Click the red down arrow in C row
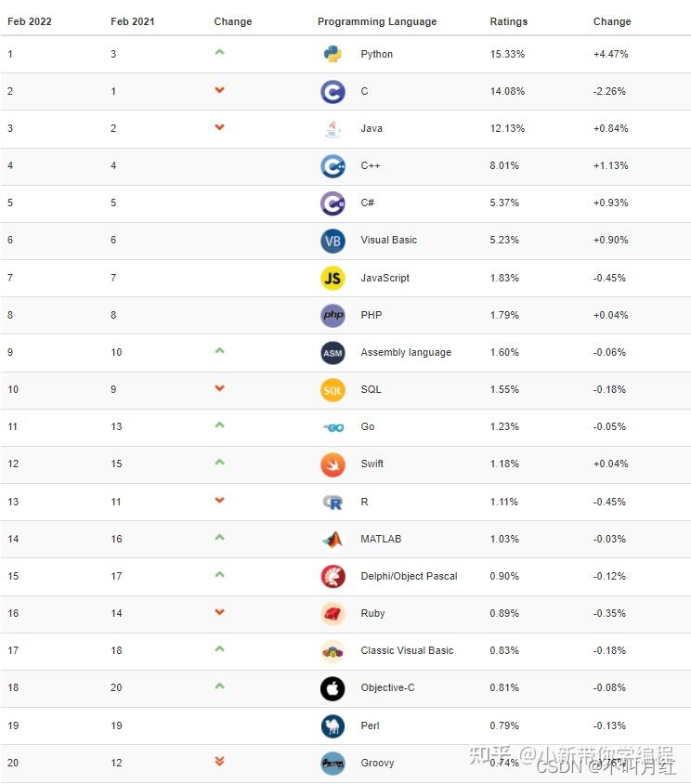The image size is (691, 784). pyautogui.click(x=219, y=90)
